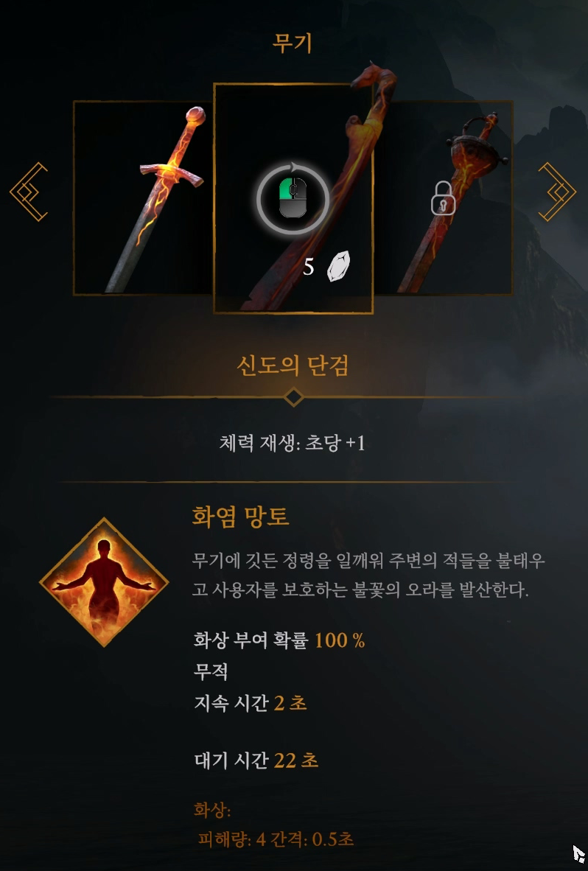This screenshot has height=871, width=588.
Task: Click the circular mouse-hold unlock icon
Action: click(x=293, y=197)
